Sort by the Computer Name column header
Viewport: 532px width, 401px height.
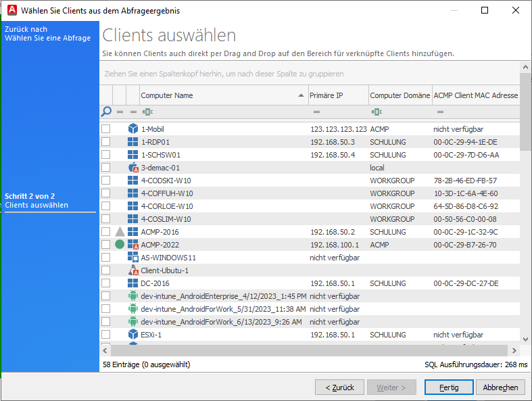click(216, 95)
